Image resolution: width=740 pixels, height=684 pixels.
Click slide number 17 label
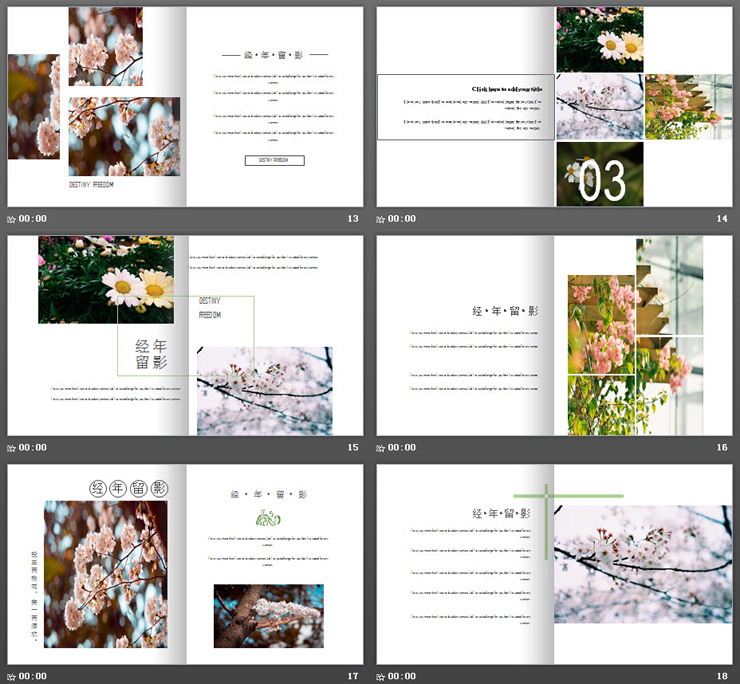(353, 676)
